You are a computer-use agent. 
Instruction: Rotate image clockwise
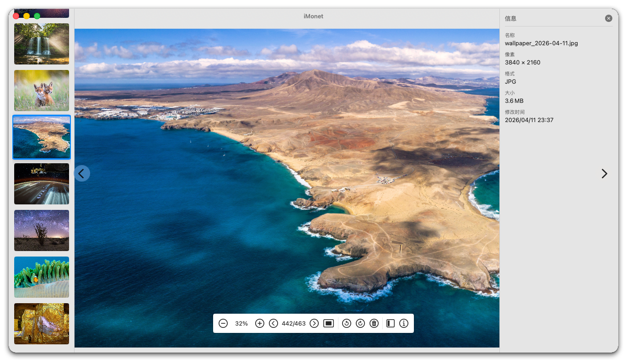360,323
